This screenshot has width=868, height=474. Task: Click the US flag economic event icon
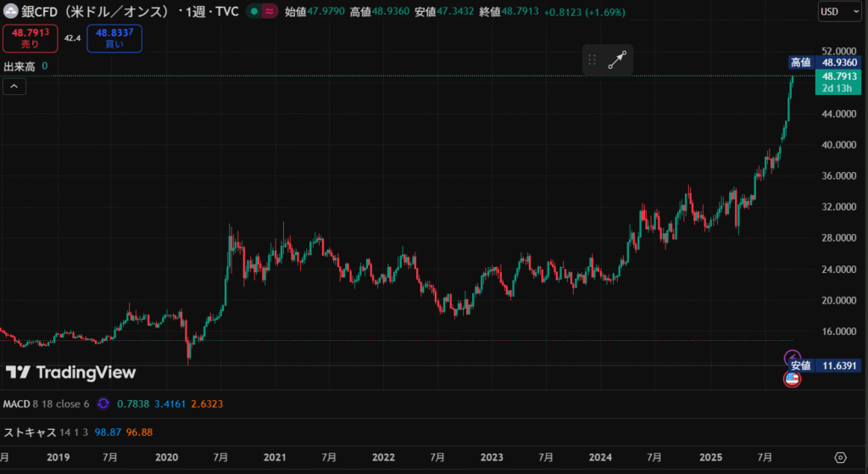(x=792, y=378)
